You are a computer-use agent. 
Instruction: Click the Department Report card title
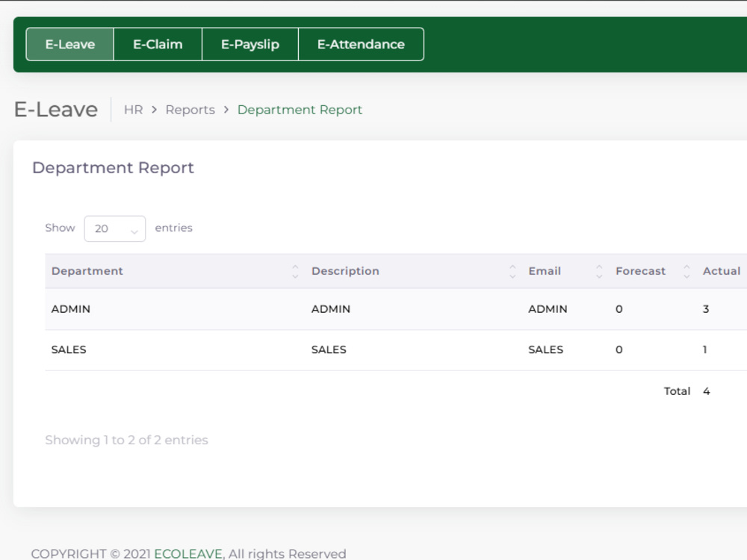pos(113,167)
